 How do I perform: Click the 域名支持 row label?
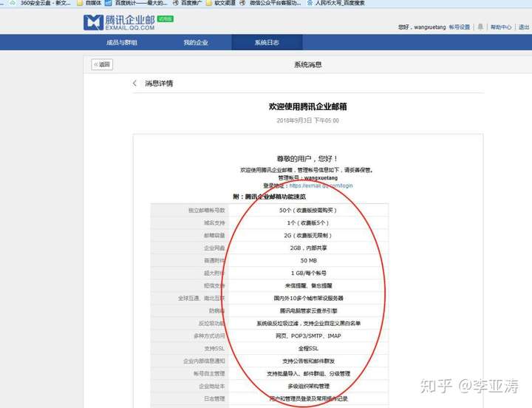point(214,223)
